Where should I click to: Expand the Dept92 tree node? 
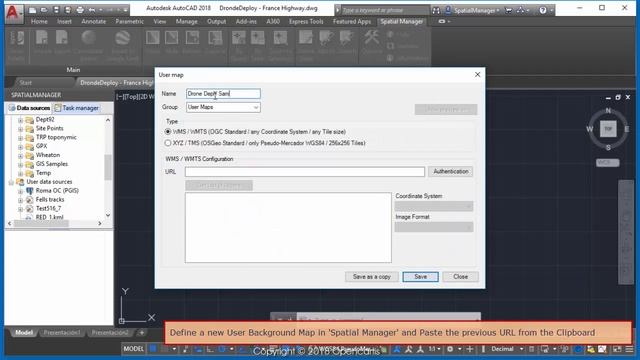coord(20,120)
